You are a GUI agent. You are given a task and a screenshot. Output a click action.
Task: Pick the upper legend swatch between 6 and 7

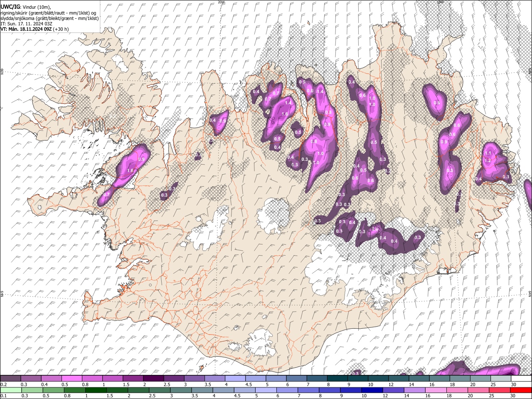pyautogui.click(x=296, y=378)
